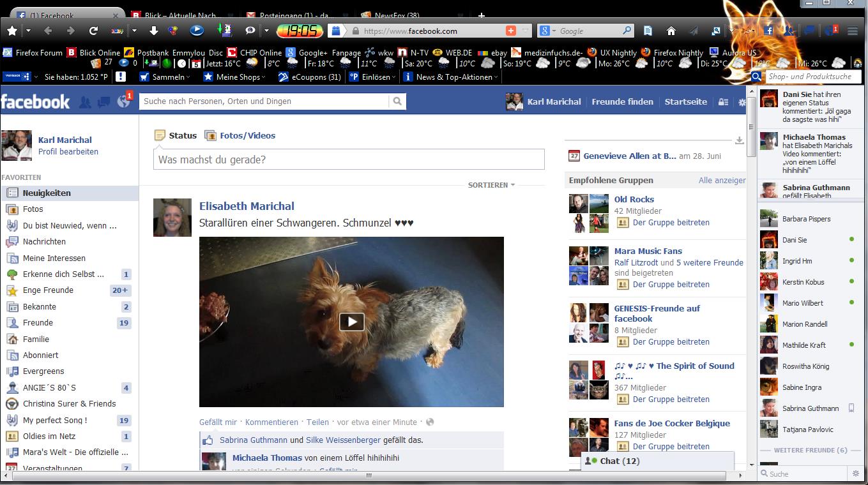
Task: Click Profil bearbeiten link
Action: [68, 152]
